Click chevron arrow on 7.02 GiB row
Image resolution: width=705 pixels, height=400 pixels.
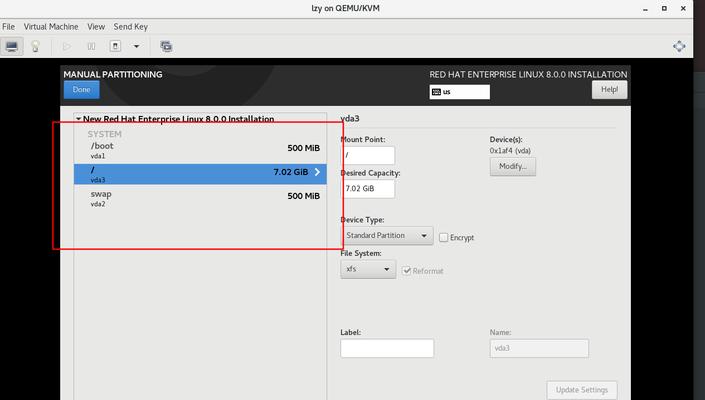tap(317, 172)
